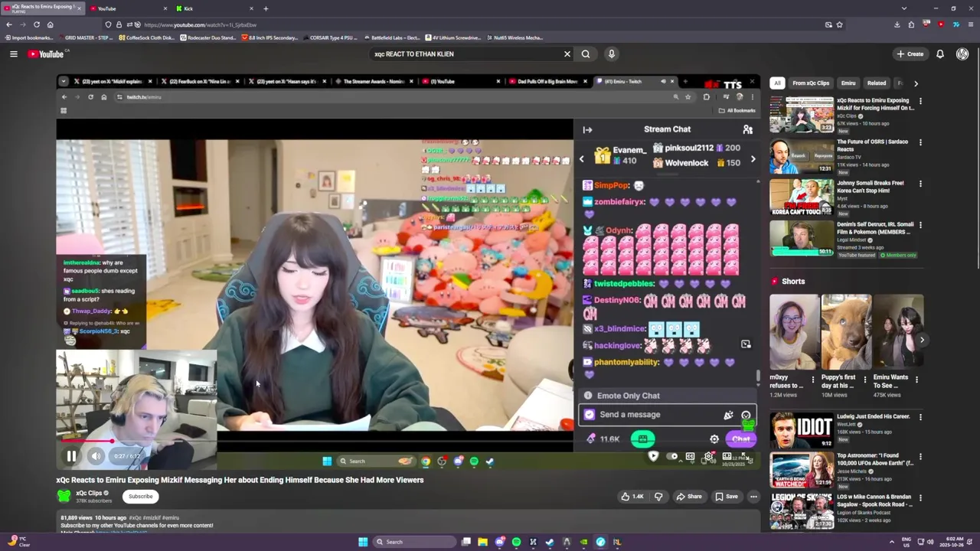Run search with the magnifier button

point(586,54)
